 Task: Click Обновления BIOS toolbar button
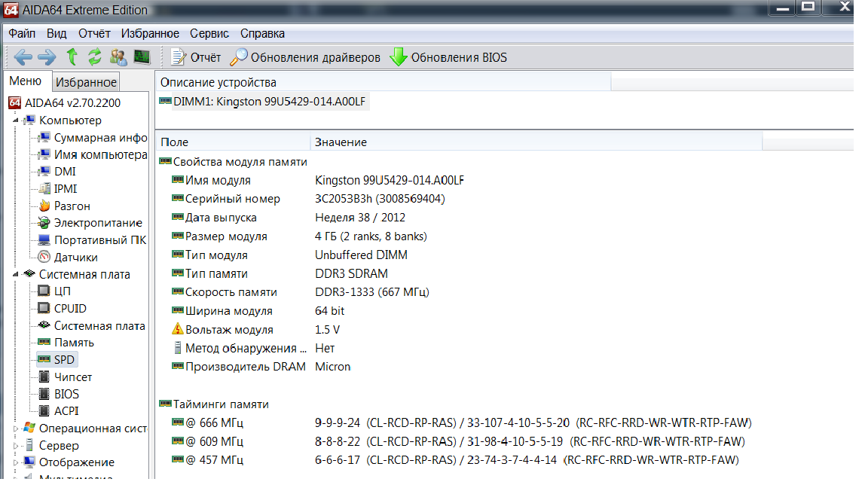pos(448,57)
